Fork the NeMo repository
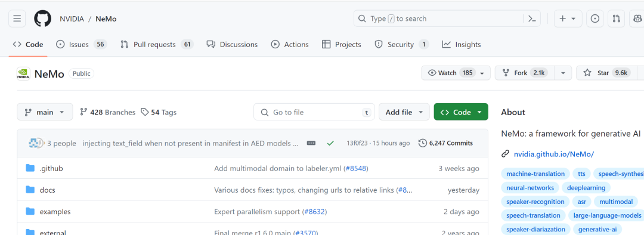 (x=525, y=73)
